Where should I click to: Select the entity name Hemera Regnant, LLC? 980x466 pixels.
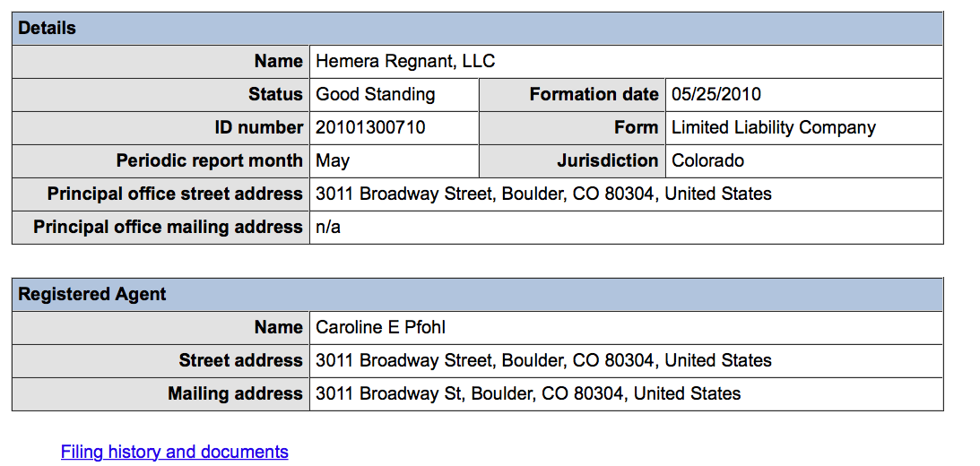405,61
